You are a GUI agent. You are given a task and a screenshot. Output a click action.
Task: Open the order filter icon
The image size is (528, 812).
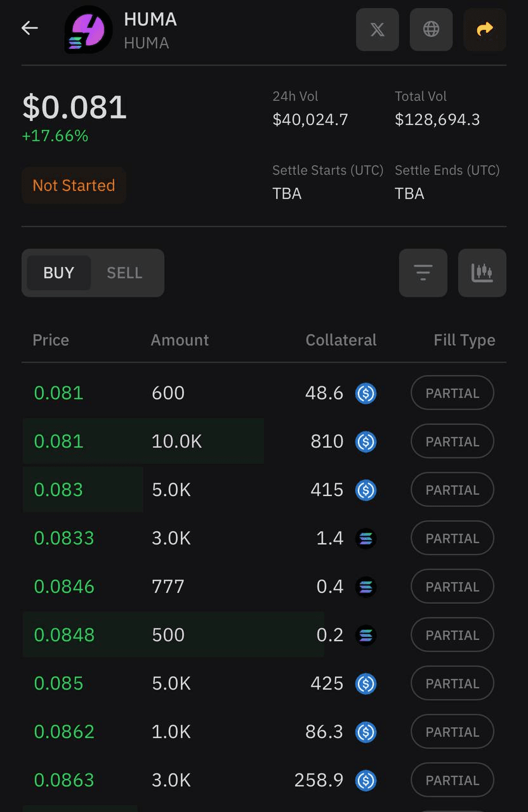423,273
